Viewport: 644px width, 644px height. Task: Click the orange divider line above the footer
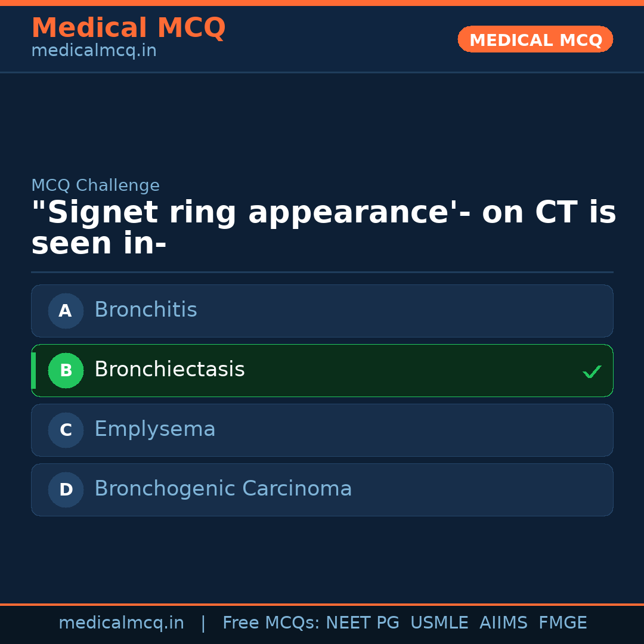click(x=322, y=603)
